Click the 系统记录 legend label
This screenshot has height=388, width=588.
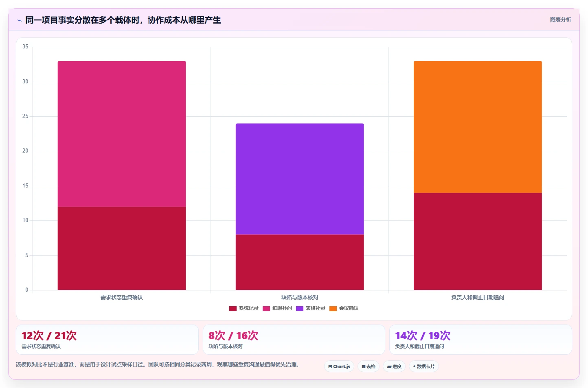coord(249,308)
